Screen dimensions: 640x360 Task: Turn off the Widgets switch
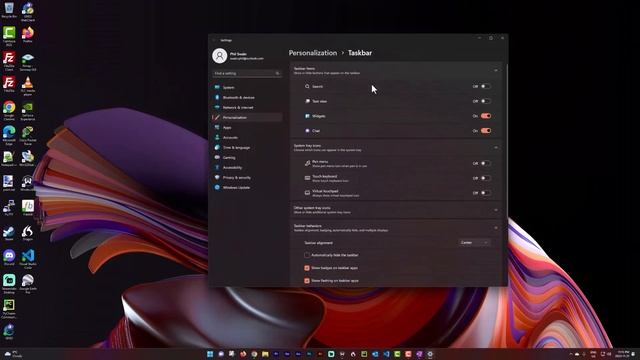[485, 116]
